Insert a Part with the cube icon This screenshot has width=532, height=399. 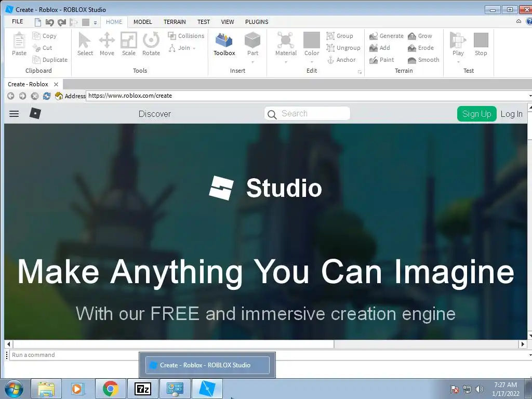point(252,41)
